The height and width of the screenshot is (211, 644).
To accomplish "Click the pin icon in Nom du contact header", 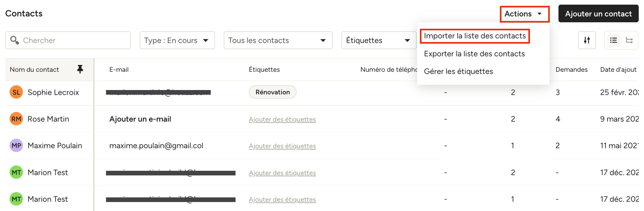I will (80, 69).
